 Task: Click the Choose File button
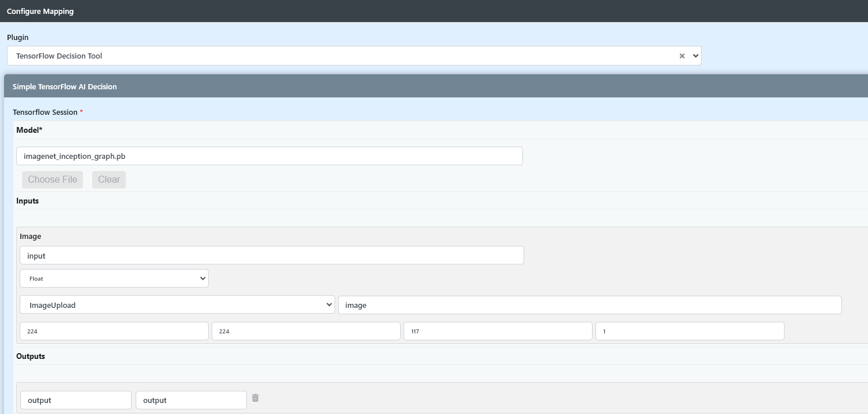tap(52, 180)
